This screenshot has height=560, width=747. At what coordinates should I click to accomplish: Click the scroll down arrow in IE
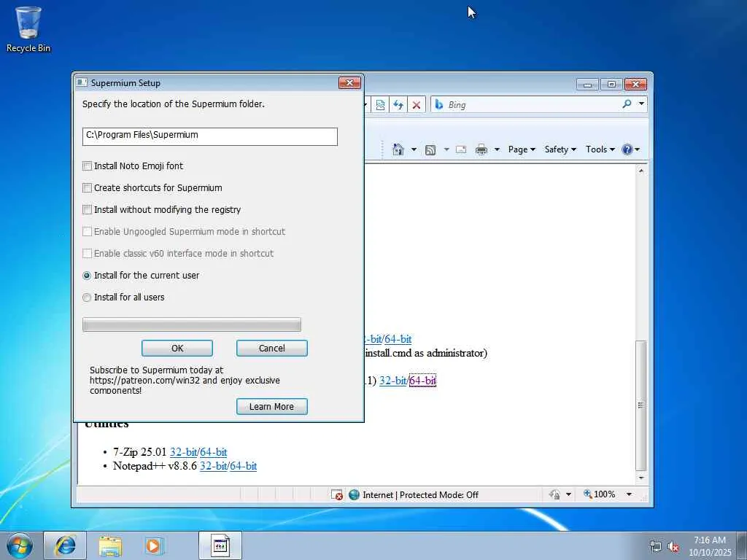(x=641, y=478)
